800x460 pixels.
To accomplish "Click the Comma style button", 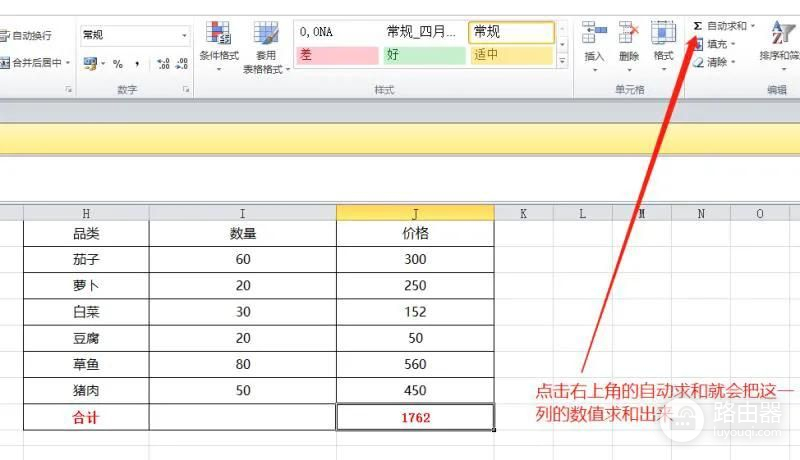I will point(137,64).
